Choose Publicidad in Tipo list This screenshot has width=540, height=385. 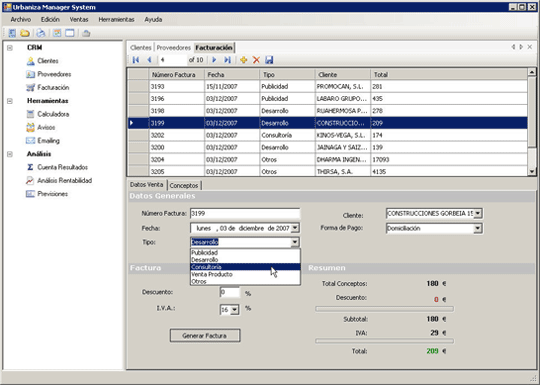(x=245, y=253)
